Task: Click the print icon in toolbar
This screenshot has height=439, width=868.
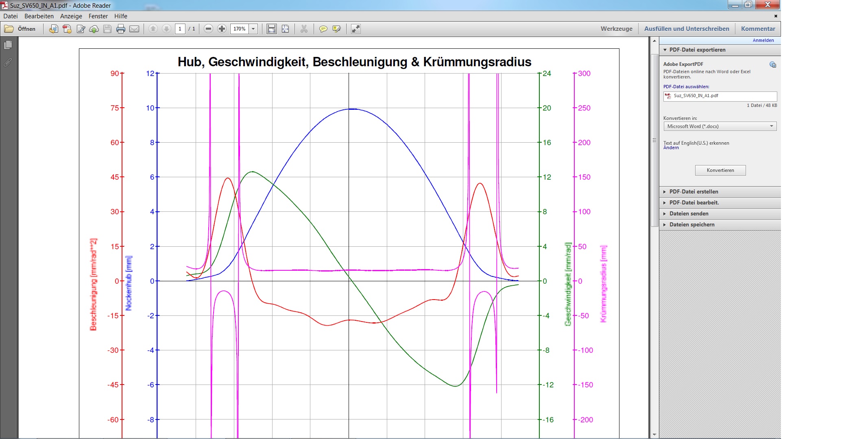Action: pos(120,29)
